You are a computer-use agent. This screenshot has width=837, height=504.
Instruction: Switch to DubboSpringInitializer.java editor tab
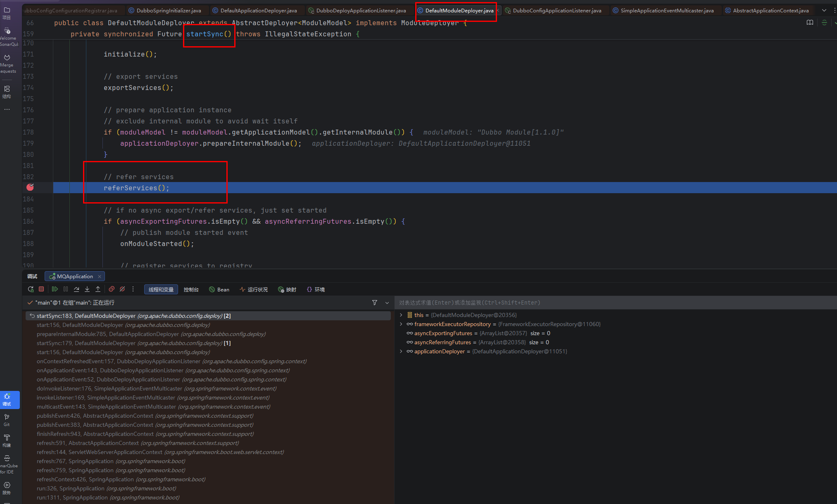coord(169,10)
